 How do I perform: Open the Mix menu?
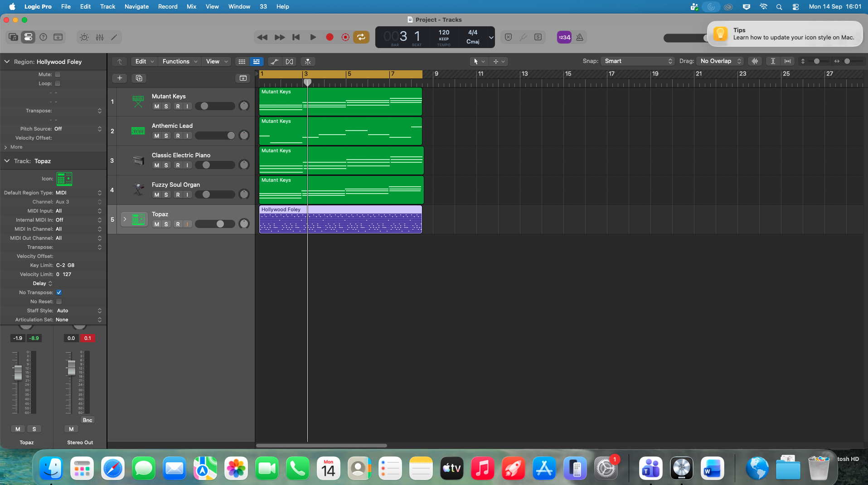pyautogui.click(x=191, y=6)
